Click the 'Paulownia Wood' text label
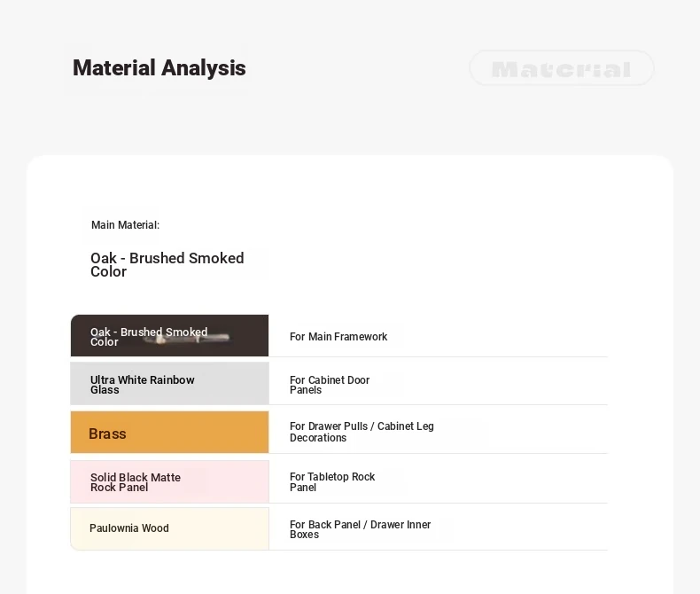700x594 pixels. point(129,528)
